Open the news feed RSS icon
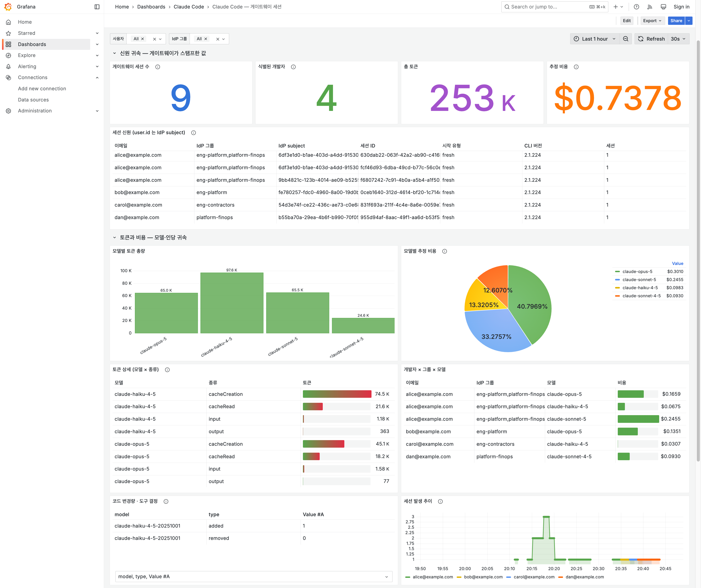 (x=650, y=7)
